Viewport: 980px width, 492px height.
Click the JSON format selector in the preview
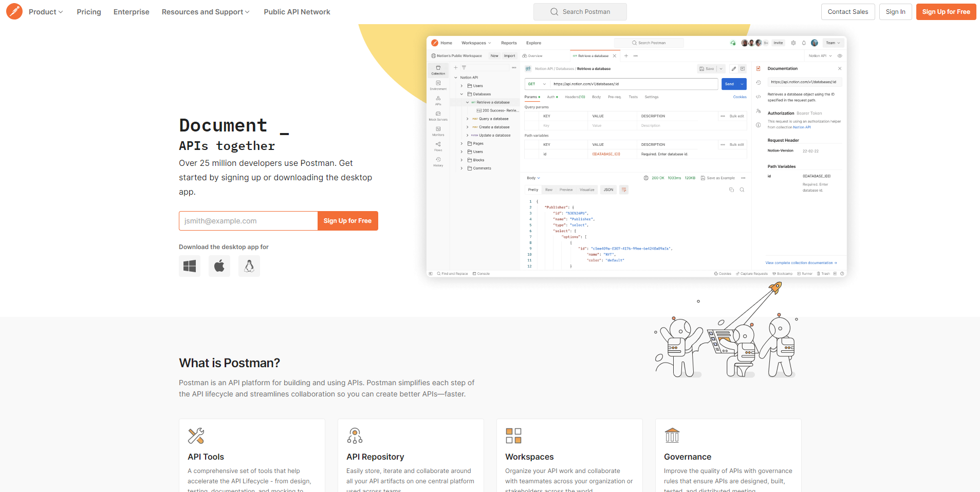(x=608, y=190)
